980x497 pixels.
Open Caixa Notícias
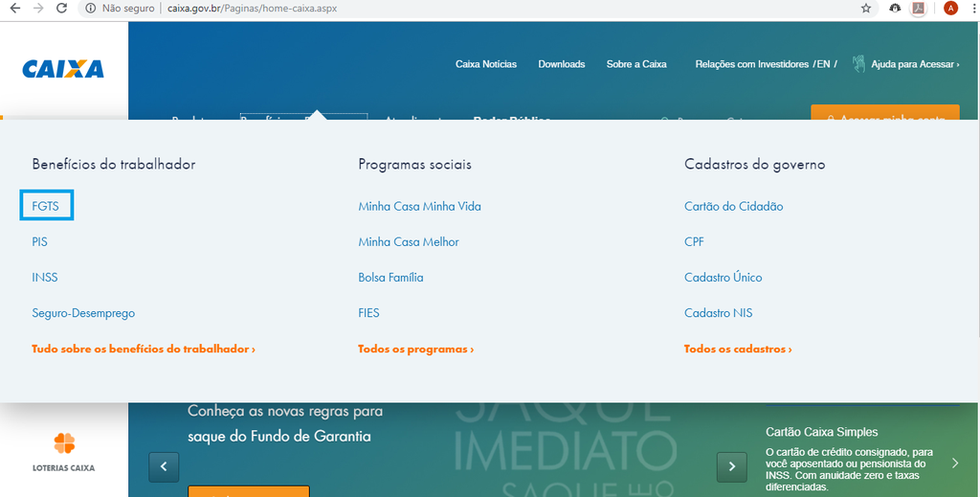coord(486,64)
